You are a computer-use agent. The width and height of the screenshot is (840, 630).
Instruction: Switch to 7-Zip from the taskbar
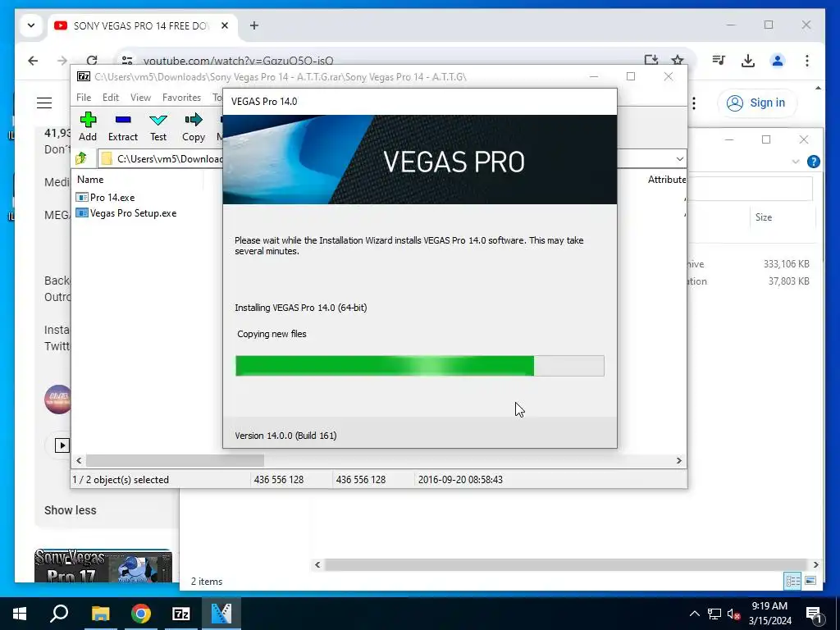pos(181,614)
